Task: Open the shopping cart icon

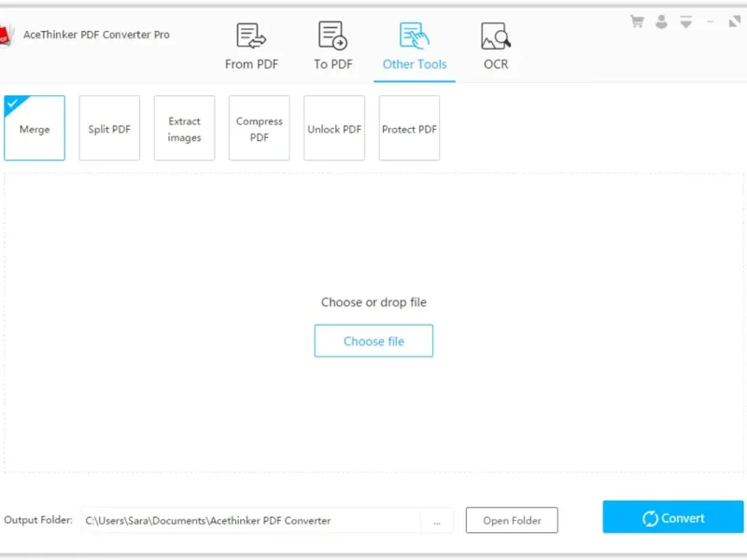Action: pos(637,21)
